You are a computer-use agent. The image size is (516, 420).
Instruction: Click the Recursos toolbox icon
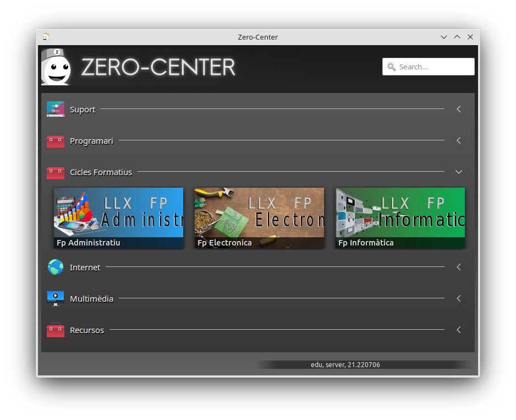(56, 330)
